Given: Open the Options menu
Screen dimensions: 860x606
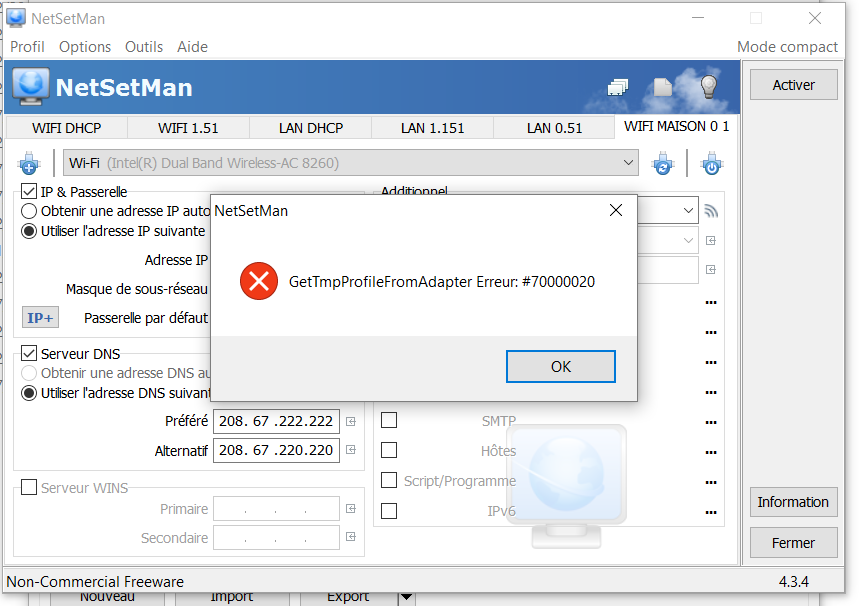Looking at the screenshot, I should pos(85,47).
